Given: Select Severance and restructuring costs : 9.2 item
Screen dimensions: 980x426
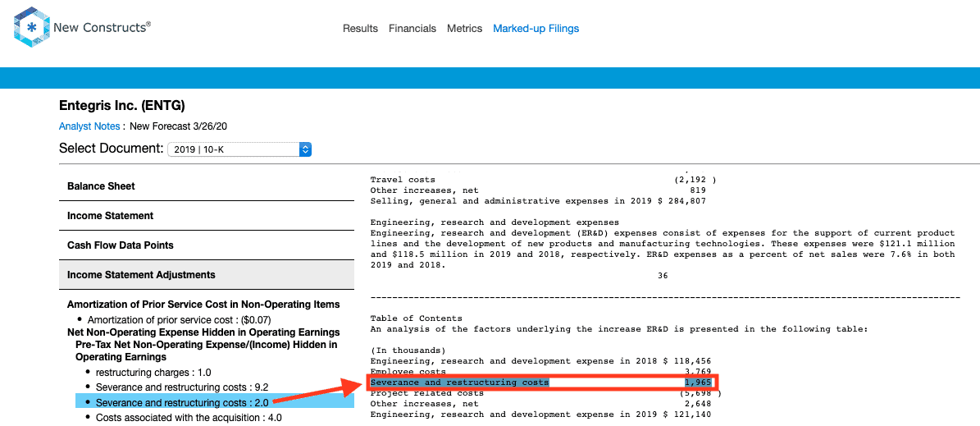Looking at the screenshot, I should point(182,387).
